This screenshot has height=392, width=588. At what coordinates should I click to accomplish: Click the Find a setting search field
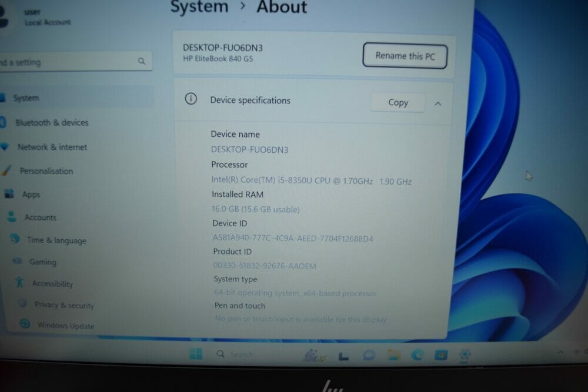pos(75,61)
